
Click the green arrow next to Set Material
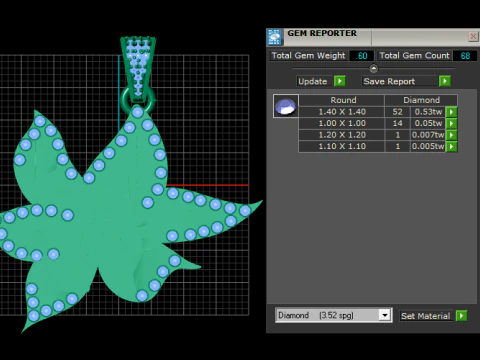click(461, 316)
